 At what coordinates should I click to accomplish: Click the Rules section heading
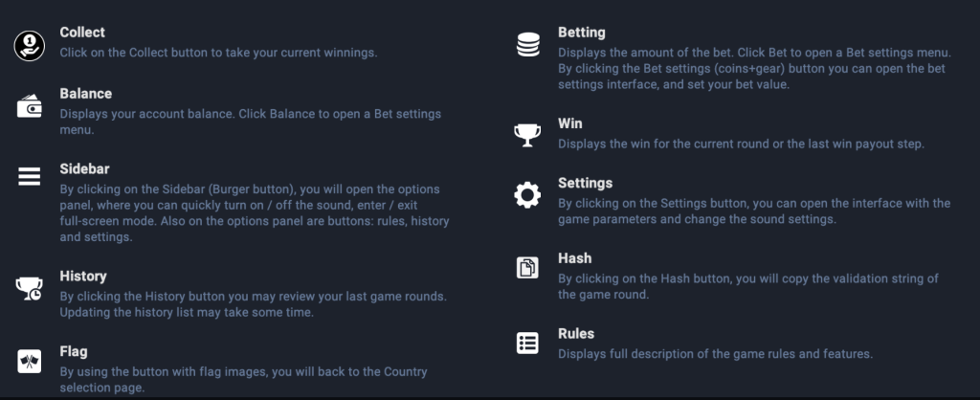click(576, 334)
